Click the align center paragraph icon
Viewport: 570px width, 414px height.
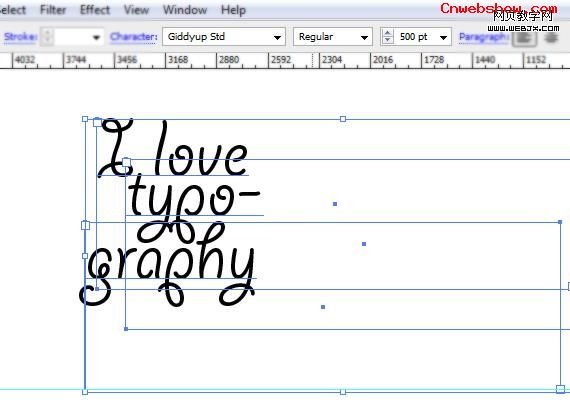click(551, 37)
